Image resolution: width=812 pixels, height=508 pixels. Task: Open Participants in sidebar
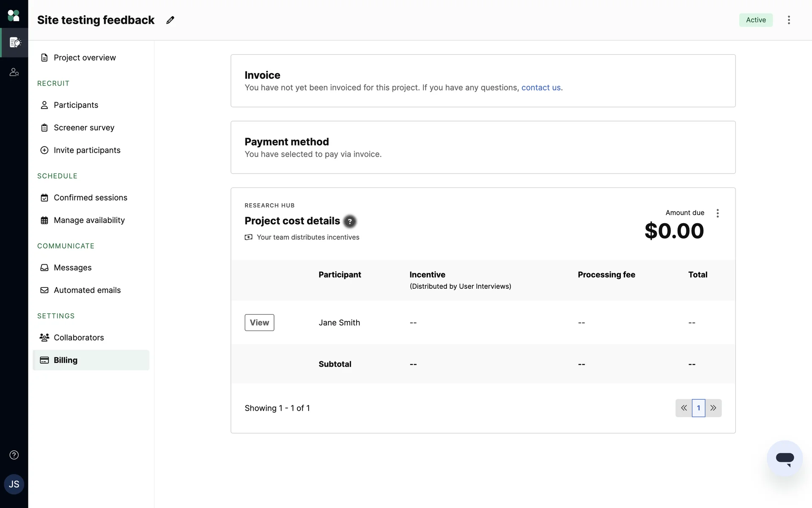coord(76,105)
